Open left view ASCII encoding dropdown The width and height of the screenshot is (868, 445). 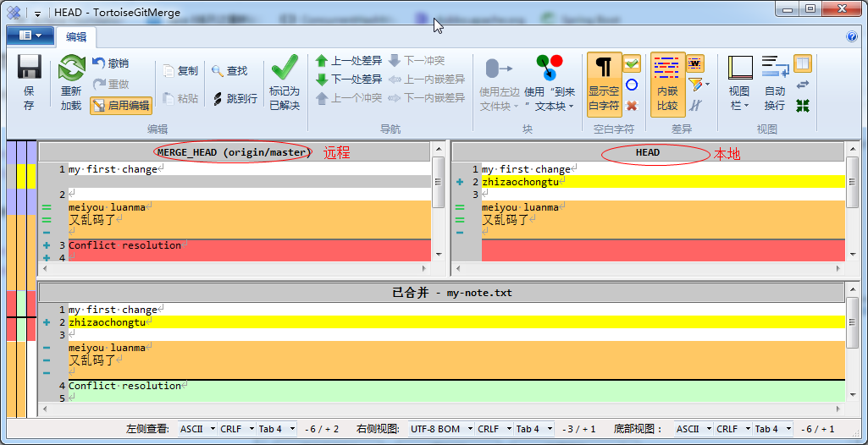(x=197, y=429)
